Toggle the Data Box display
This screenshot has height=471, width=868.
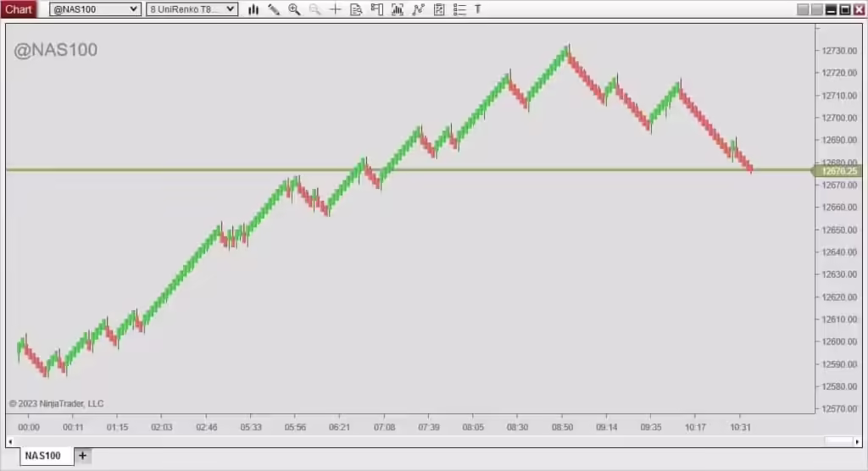pyautogui.click(x=356, y=9)
